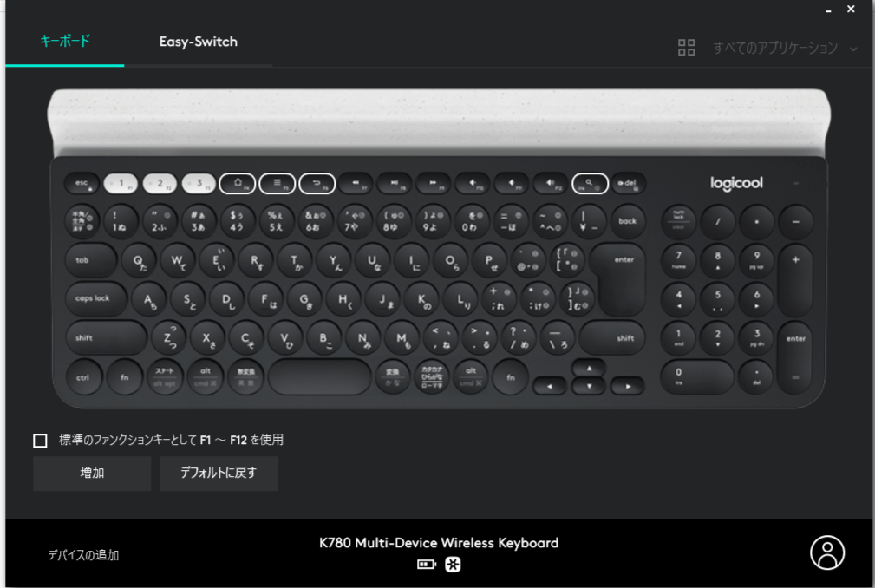Click the volume down key

click(512, 183)
